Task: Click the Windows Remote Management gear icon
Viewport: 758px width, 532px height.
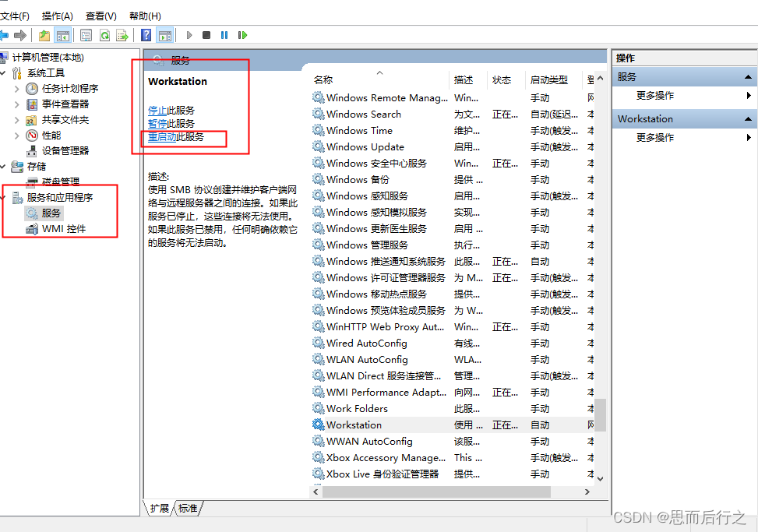Action: tap(318, 97)
